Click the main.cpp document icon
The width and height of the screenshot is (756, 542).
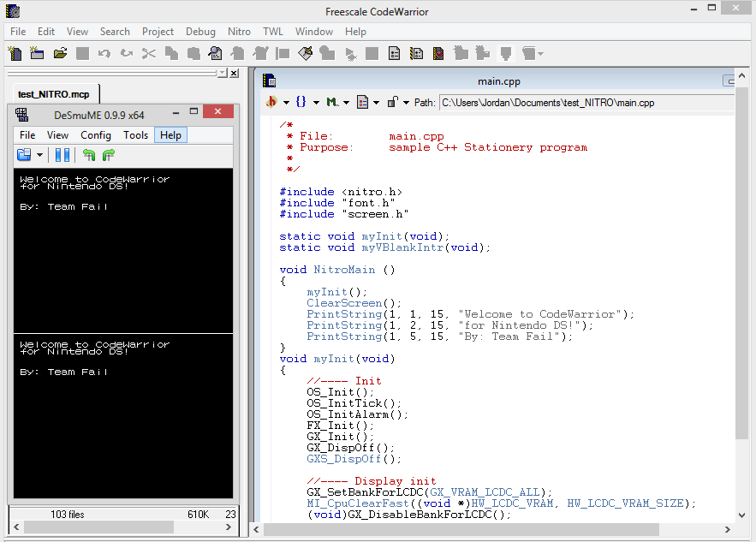point(269,80)
